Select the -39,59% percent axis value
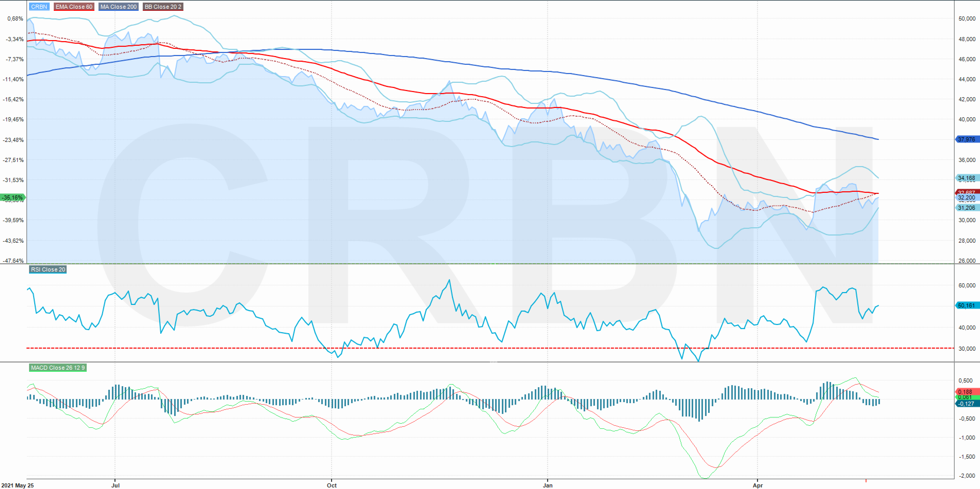980x489 pixels. point(13,220)
